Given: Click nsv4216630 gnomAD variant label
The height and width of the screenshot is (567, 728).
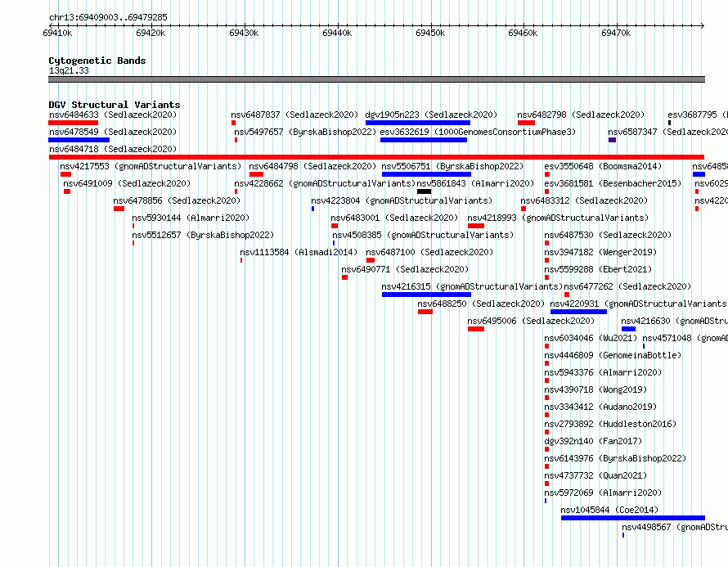Looking at the screenshot, I should [x=675, y=321].
